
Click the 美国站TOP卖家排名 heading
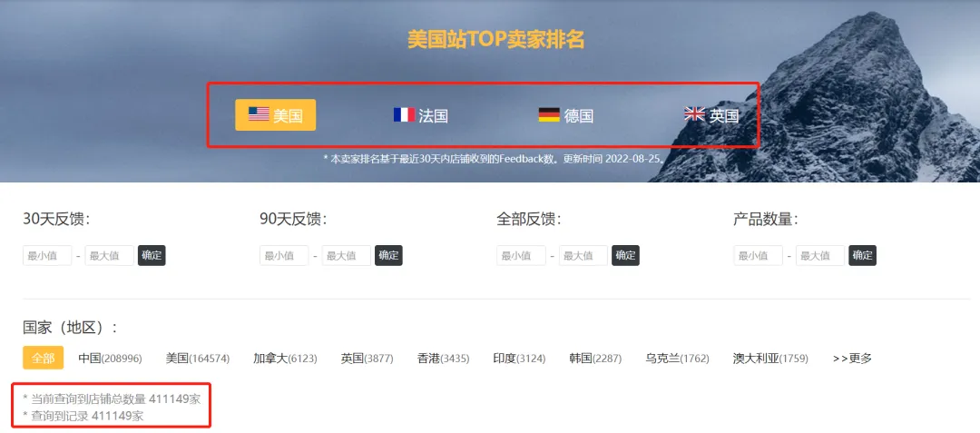coord(495,39)
